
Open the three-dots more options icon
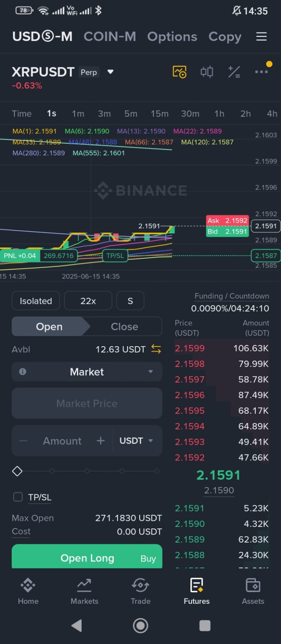(x=261, y=72)
